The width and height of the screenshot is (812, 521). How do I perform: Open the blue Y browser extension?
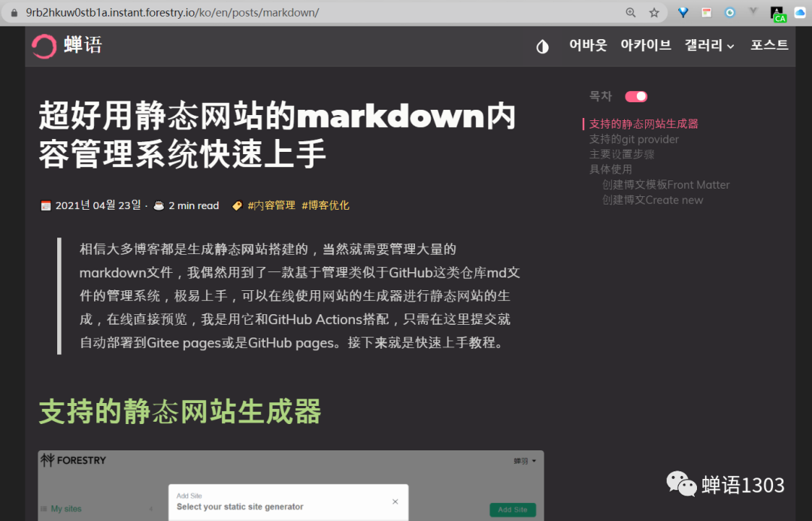click(x=683, y=13)
